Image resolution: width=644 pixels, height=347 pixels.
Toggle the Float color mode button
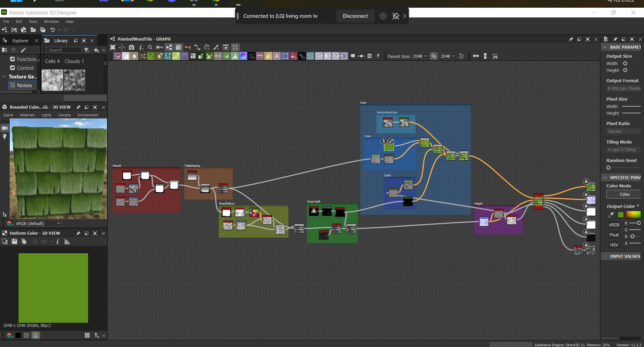point(614,235)
